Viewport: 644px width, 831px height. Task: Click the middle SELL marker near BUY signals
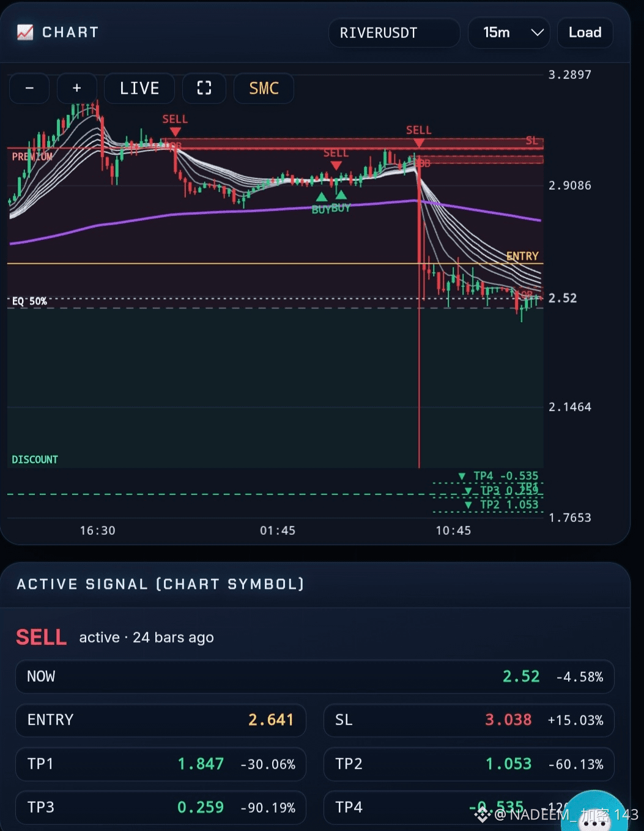(x=336, y=158)
